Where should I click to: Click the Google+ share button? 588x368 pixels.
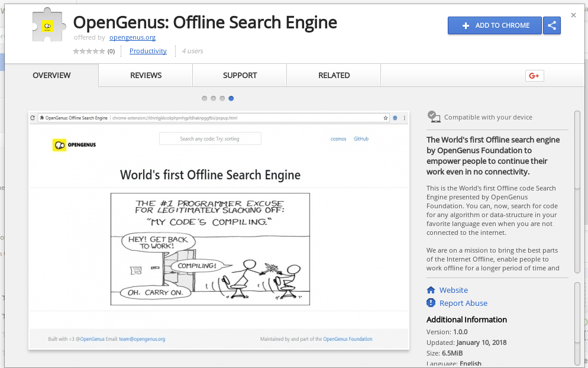(x=534, y=76)
